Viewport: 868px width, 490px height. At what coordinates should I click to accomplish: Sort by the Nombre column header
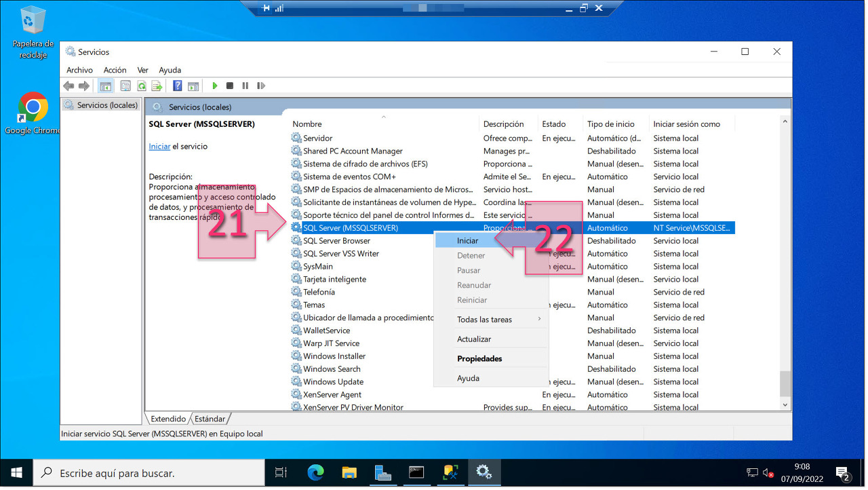pyautogui.click(x=385, y=124)
